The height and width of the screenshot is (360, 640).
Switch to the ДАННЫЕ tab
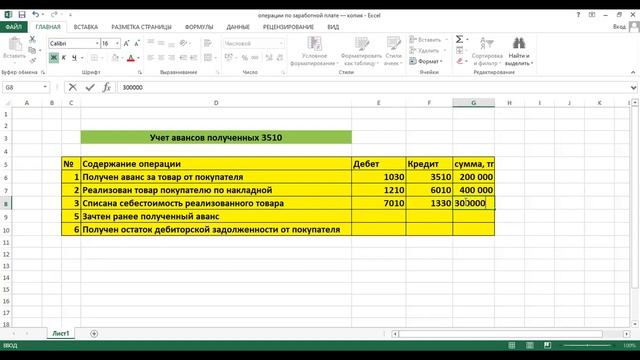(238, 27)
